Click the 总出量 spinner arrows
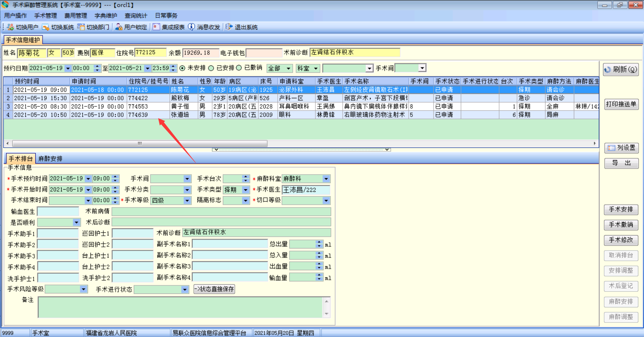644x337 pixels. click(x=319, y=244)
